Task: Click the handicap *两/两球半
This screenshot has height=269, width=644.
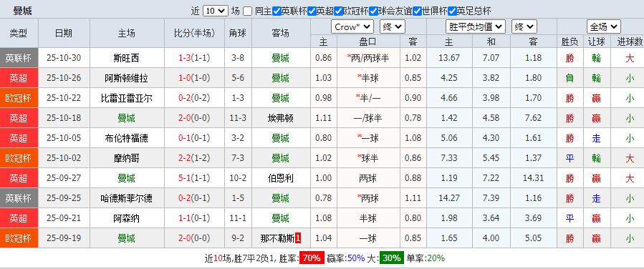Action: click(368, 58)
